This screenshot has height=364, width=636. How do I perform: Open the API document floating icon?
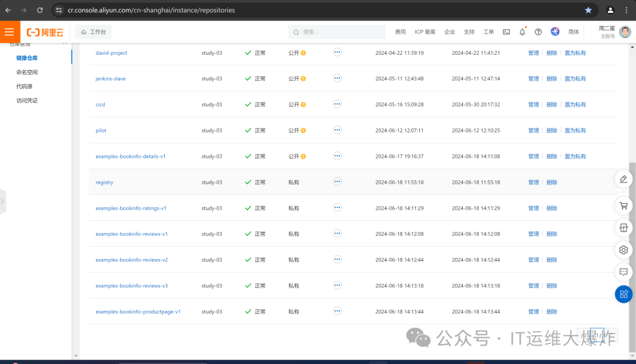click(x=624, y=228)
